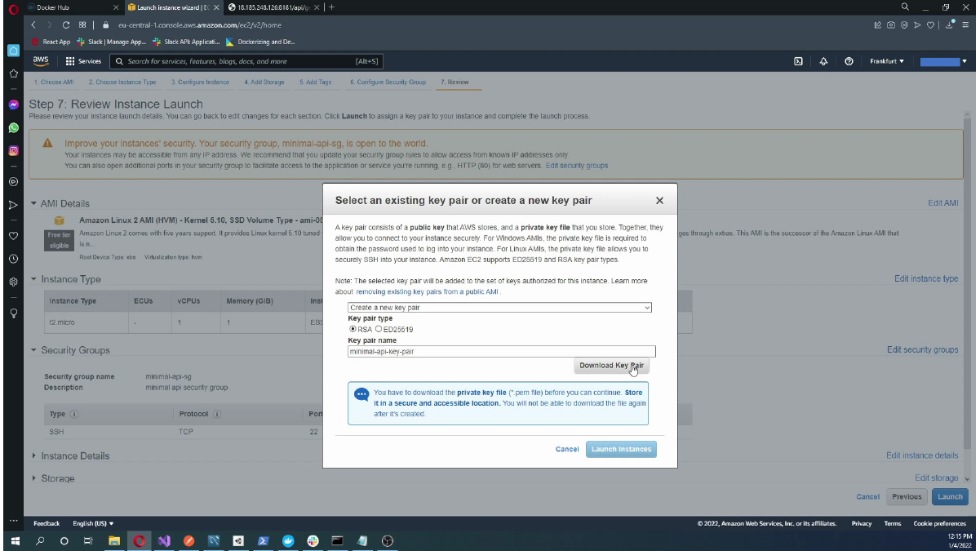980x551 pixels.
Task: Open the Opera speed dial grid icon
Action: (x=82, y=25)
